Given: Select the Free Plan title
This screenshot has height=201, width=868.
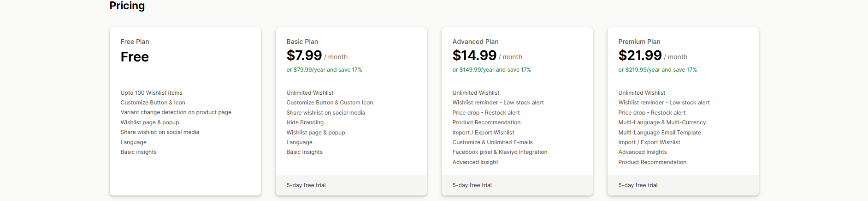Looking at the screenshot, I should tap(135, 42).
